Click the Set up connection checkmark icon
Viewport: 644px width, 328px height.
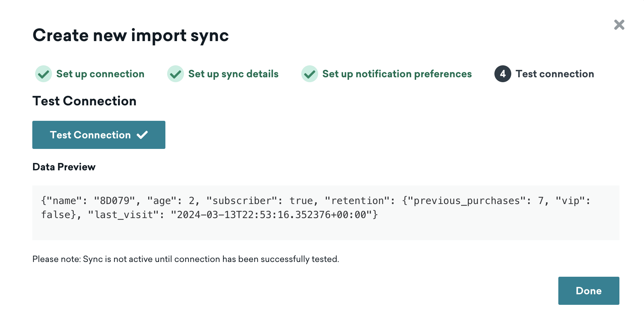pos(44,74)
